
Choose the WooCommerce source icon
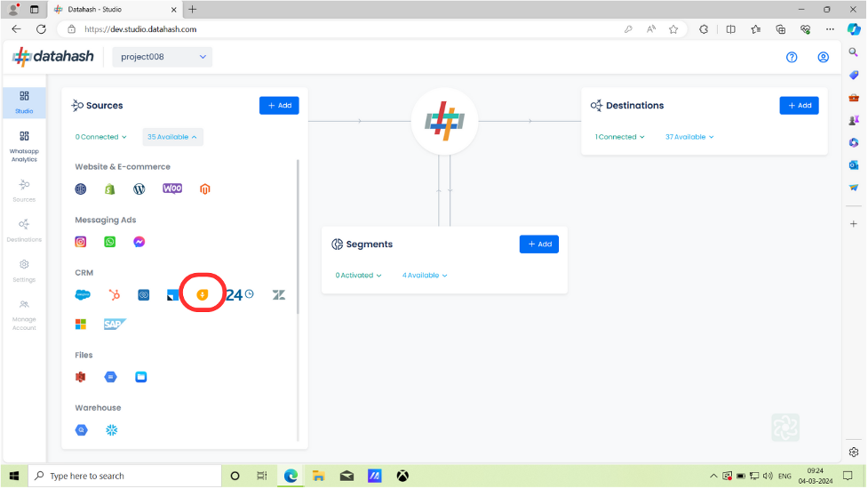pyautogui.click(x=172, y=188)
